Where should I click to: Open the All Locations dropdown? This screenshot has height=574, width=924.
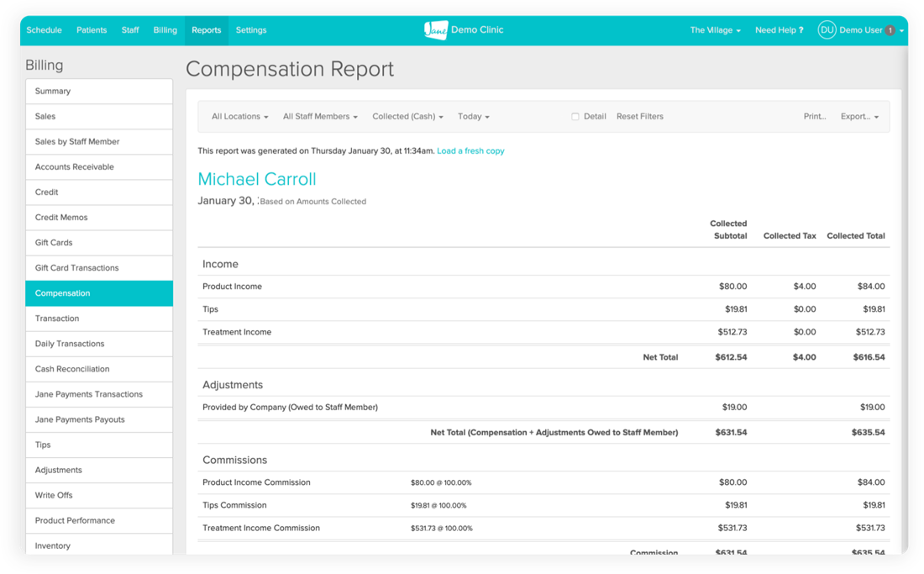click(x=239, y=117)
